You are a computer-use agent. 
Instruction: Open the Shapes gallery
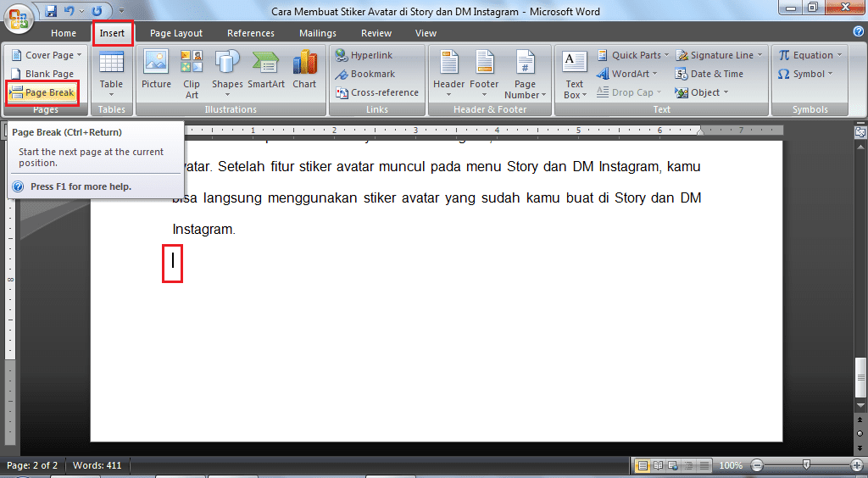227,75
